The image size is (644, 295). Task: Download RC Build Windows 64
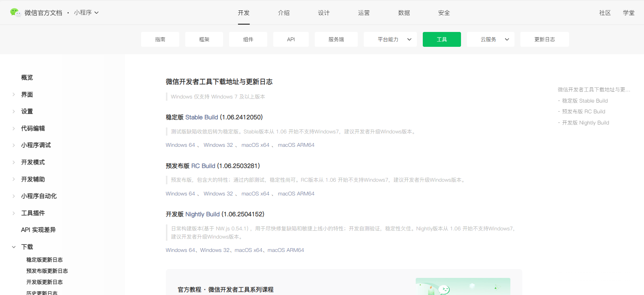180,194
